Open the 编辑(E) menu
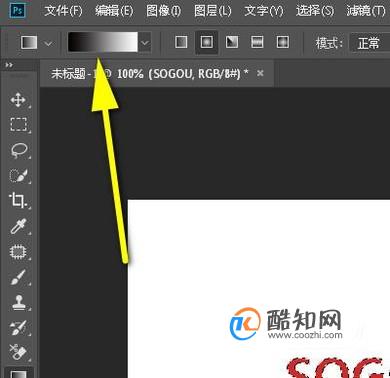The width and height of the screenshot is (390, 378). [x=114, y=11]
